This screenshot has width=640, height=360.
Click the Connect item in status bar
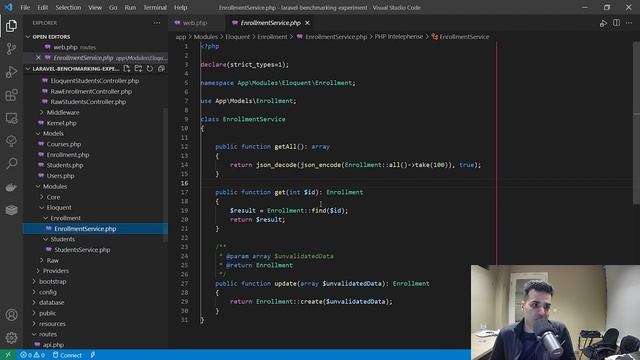[67, 355]
